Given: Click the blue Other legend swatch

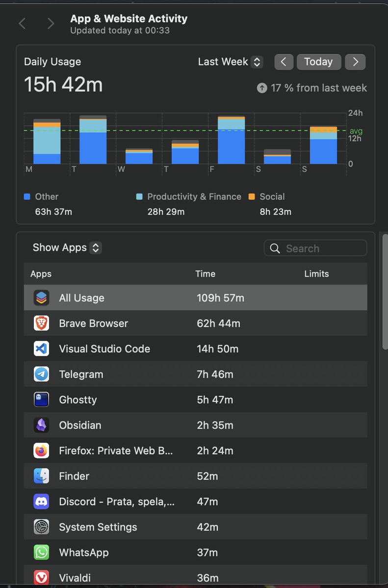Looking at the screenshot, I should tap(27, 196).
